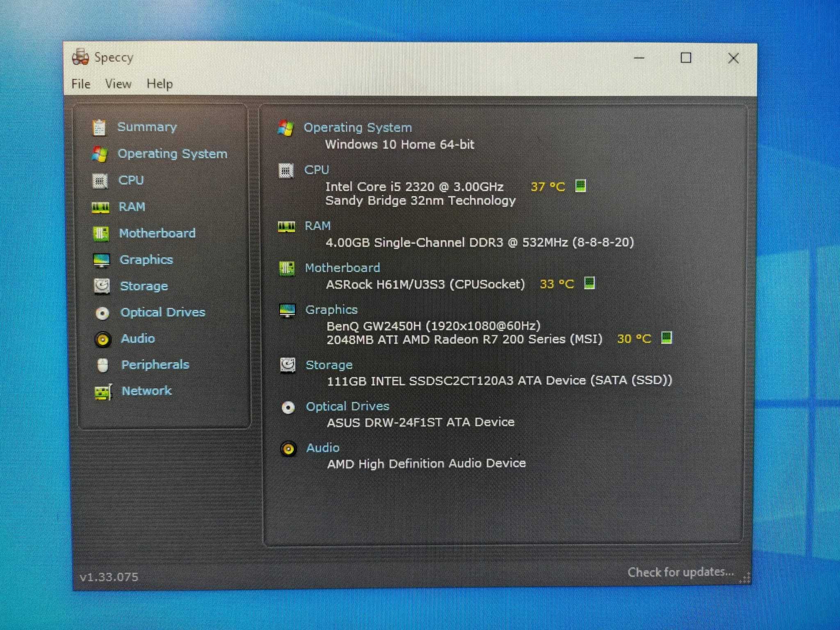The width and height of the screenshot is (840, 630).
Task: Click the green graphics temperature indicator icon
Action: pos(667,338)
